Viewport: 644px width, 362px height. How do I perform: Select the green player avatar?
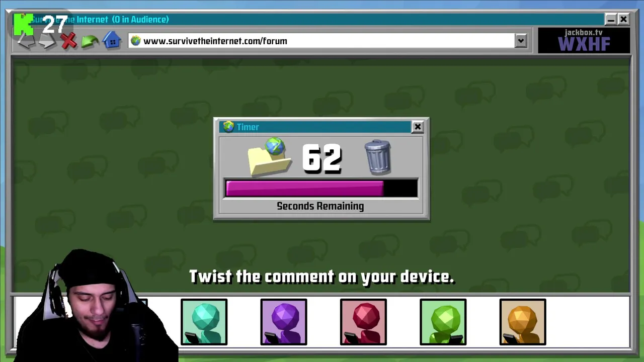[443, 322]
